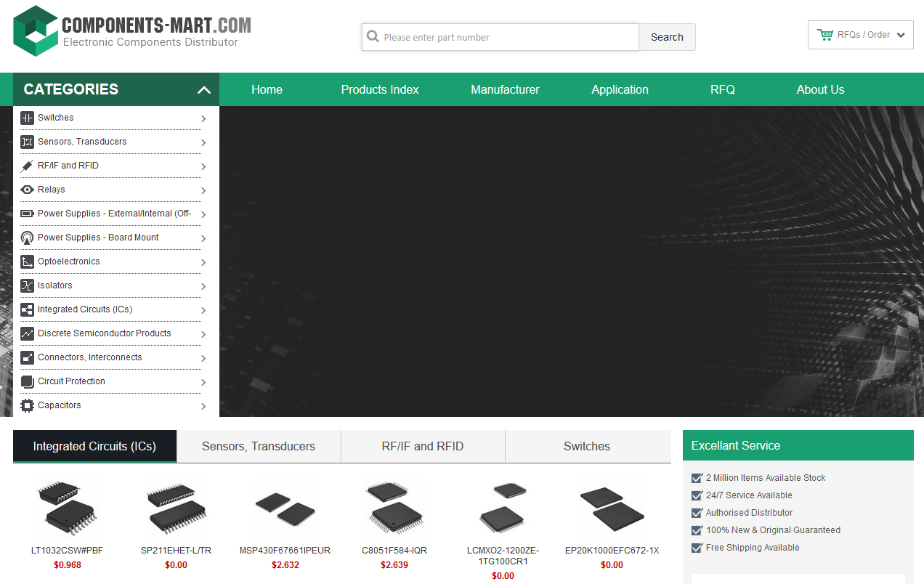924x584 pixels.
Task: Click the C8051F584-IQR chip thumbnail
Action: point(394,508)
